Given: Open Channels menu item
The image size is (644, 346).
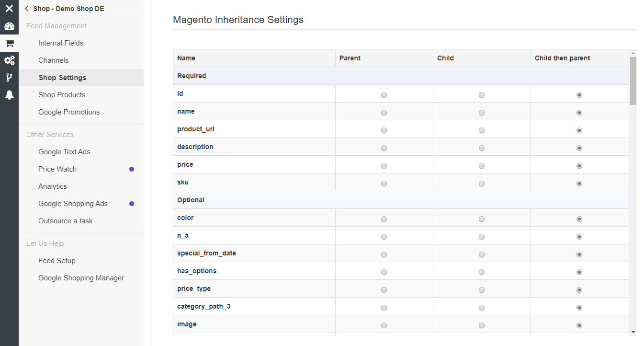Looking at the screenshot, I should (x=54, y=60).
